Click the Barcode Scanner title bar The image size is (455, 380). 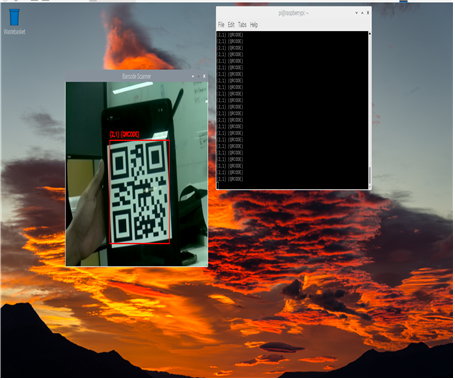[136, 76]
